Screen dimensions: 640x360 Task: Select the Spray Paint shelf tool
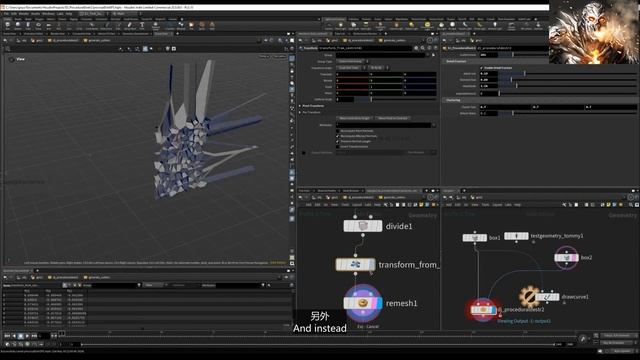[130, 26]
